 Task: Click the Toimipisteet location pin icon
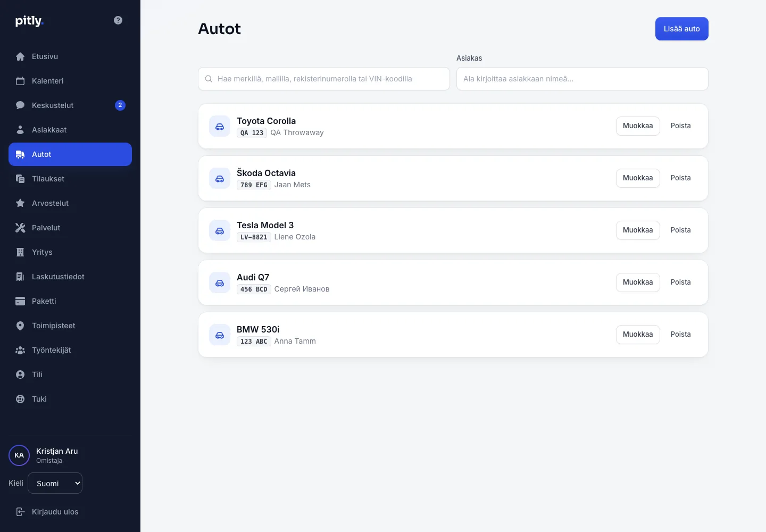[20, 326]
